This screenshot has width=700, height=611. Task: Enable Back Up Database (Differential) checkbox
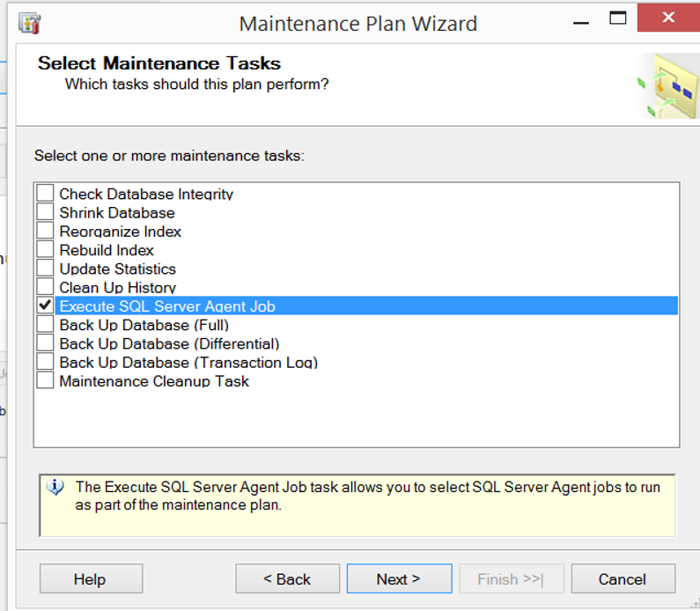coord(45,343)
